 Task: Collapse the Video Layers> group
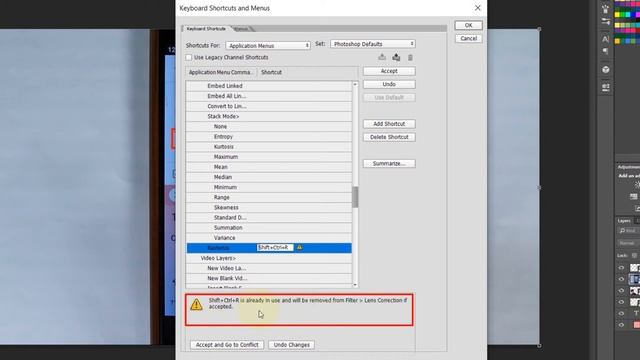coord(269,258)
